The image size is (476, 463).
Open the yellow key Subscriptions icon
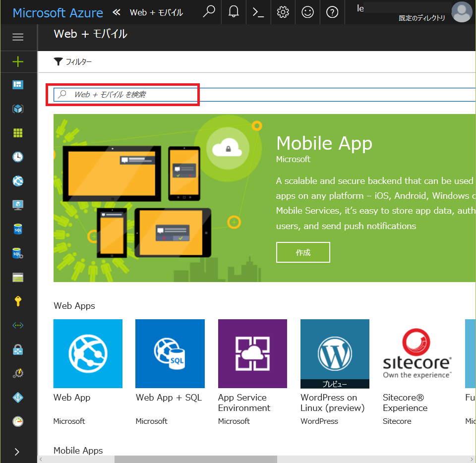tap(18, 301)
